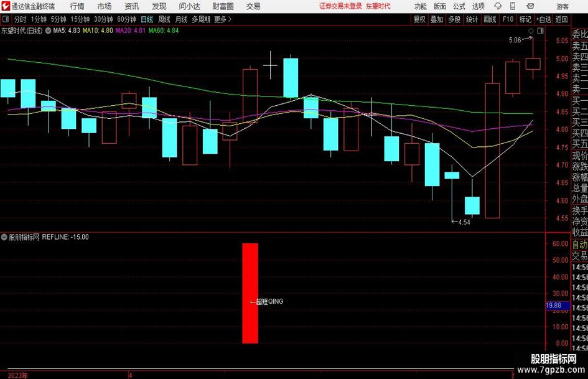Click the 4.54 low price marker
Viewport: 588px width, 379px height.
(464, 222)
